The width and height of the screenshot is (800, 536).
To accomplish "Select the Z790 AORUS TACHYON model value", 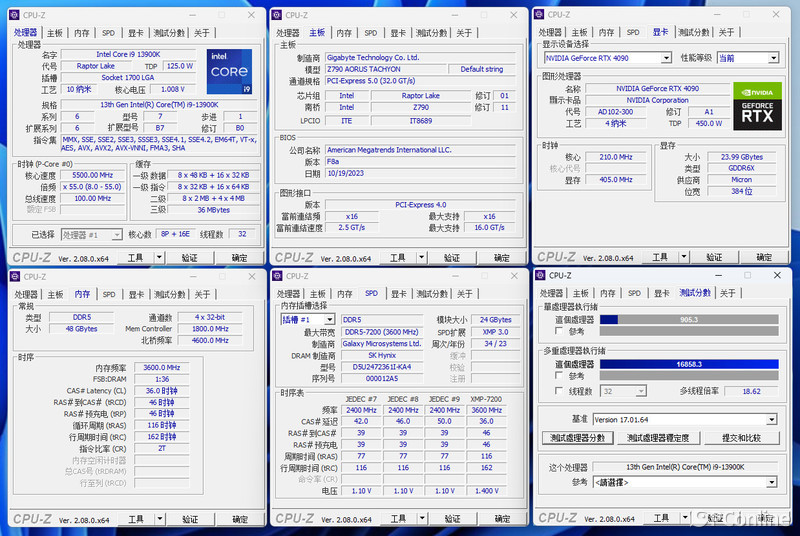I will coord(385,69).
